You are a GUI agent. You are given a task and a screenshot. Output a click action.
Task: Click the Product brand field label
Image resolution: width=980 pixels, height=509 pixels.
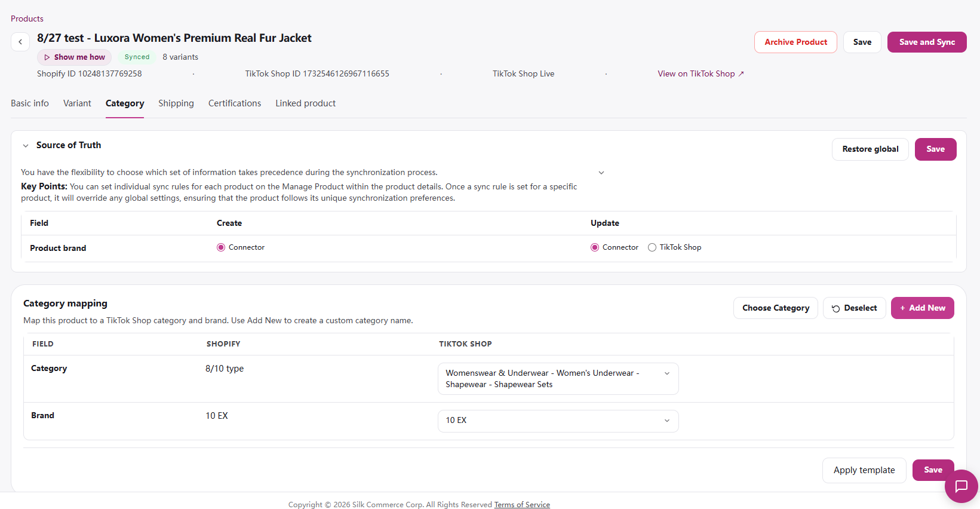click(x=58, y=249)
